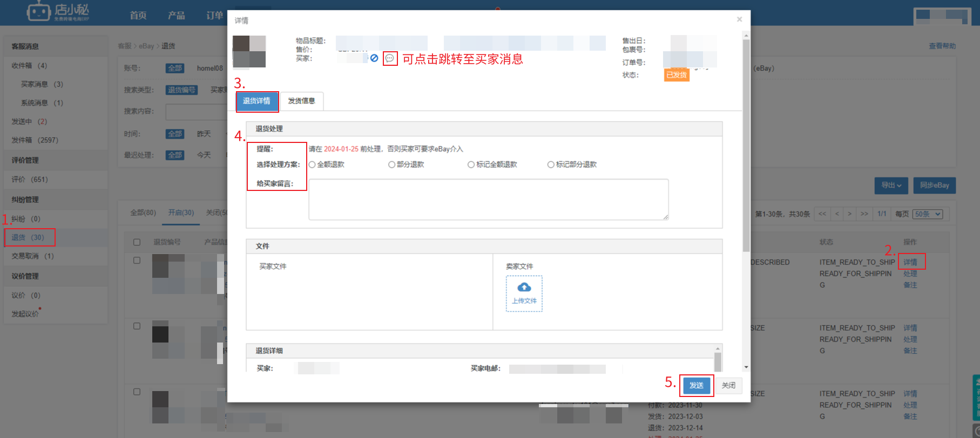Open 退货 (30) in sidebar
The height and width of the screenshot is (438, 980).
click(28, 237)
